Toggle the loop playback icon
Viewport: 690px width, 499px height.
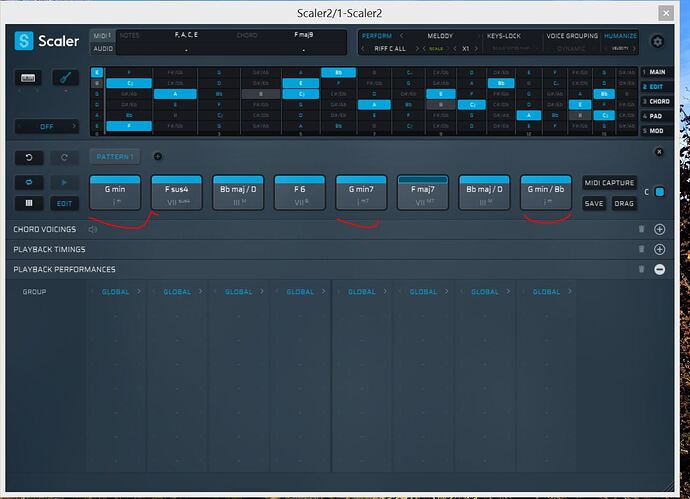(29, 182)
